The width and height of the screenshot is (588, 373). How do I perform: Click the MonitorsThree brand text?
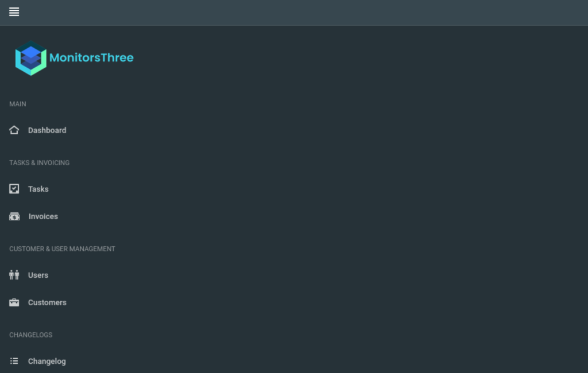(x=91, y=58)
